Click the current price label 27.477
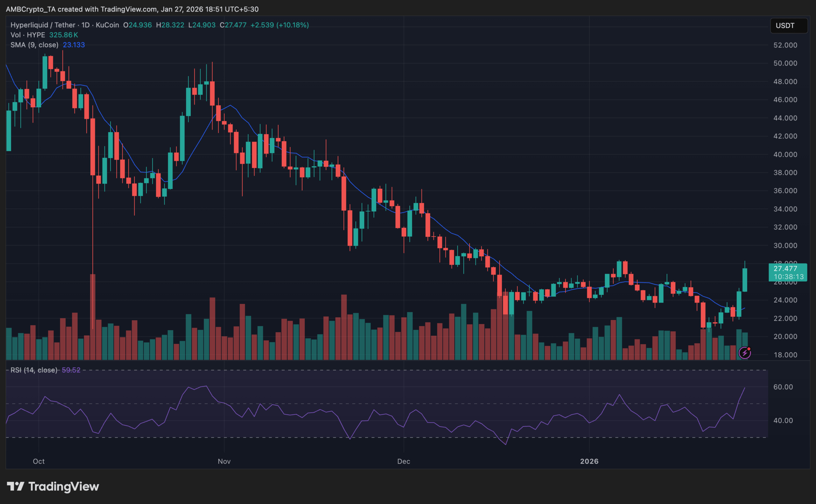 [785, 269]
